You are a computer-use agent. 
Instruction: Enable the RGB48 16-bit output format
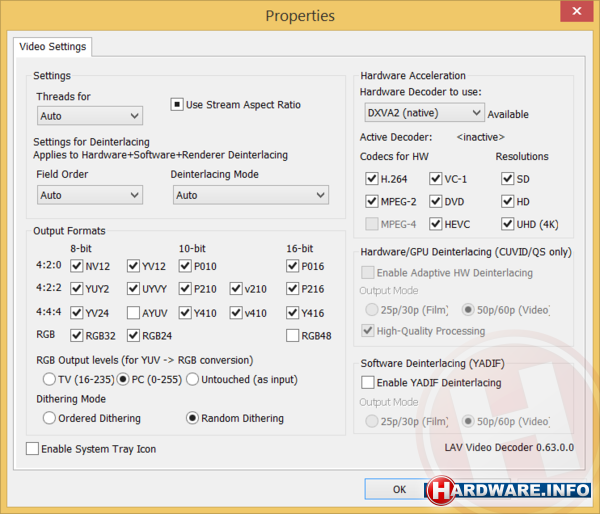292,336
